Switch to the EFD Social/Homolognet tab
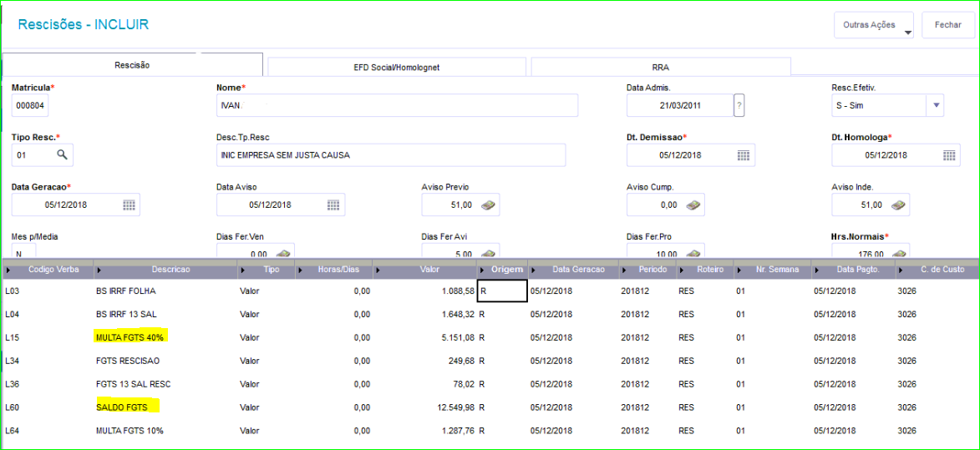 pos(397,68)
